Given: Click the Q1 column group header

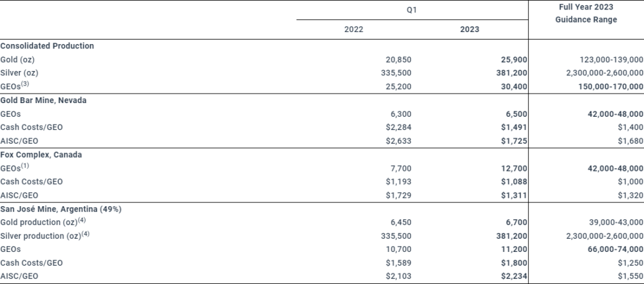Looking at the screenshot, I should point(411,11).
